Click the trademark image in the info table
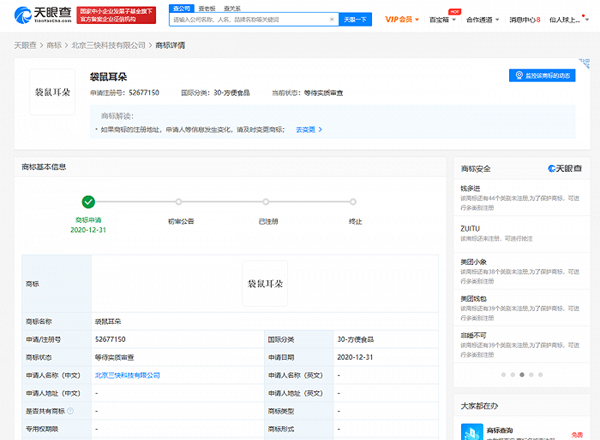Screen dimensions: 600x440 265,284
